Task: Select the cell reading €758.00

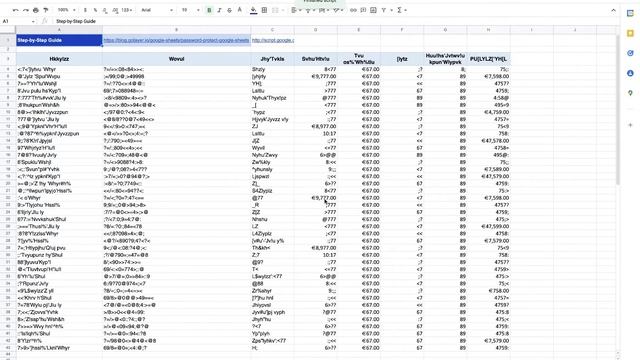Action: tap(488, 291)
